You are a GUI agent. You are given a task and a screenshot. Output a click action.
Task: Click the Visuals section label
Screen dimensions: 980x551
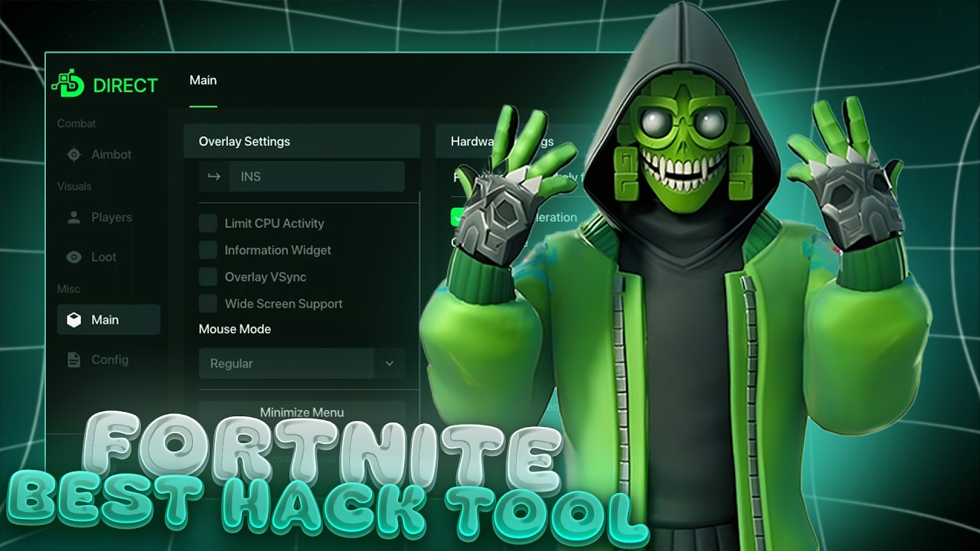[74, 186]
